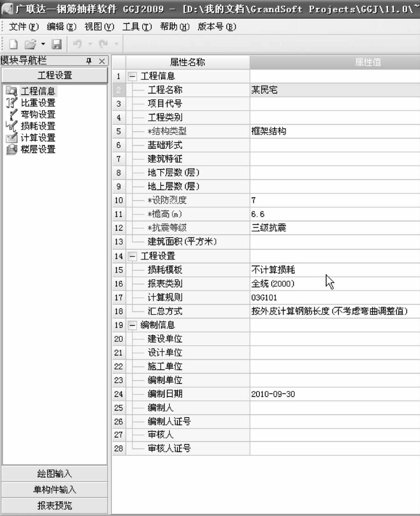The image size is (420, 516).
Task: Click the 工程信息 sidebar icon
Action: point(12,91)
